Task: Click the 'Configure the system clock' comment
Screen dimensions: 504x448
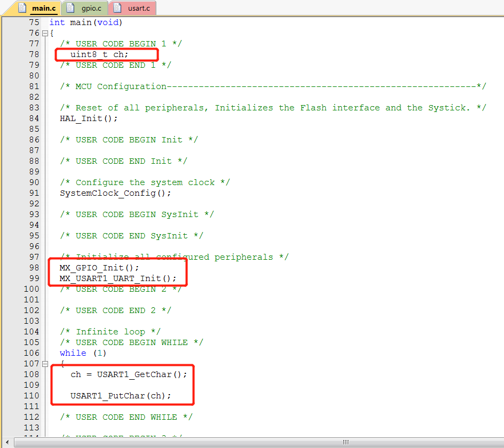Action: (x=145, y=182)
